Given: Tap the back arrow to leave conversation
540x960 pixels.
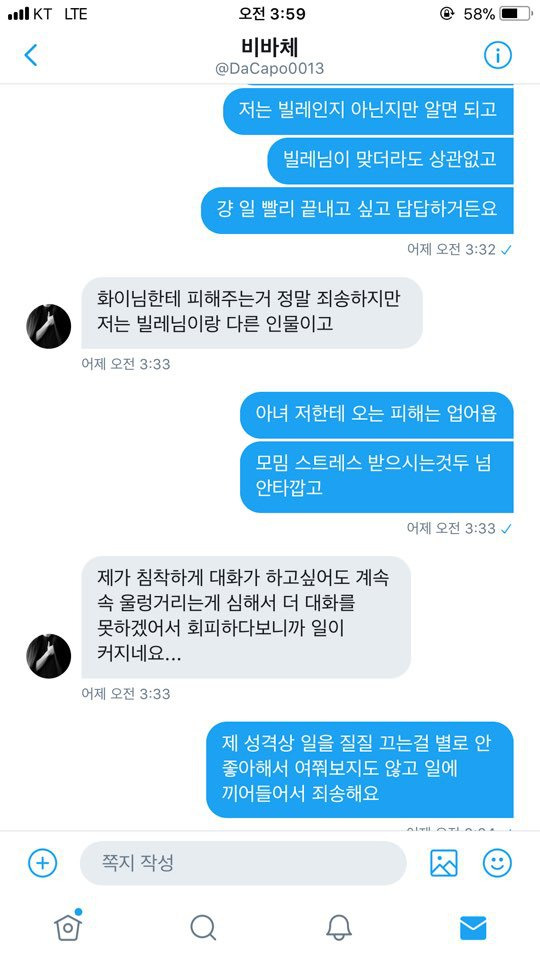Looking at the screenshot, I should 31,55.
